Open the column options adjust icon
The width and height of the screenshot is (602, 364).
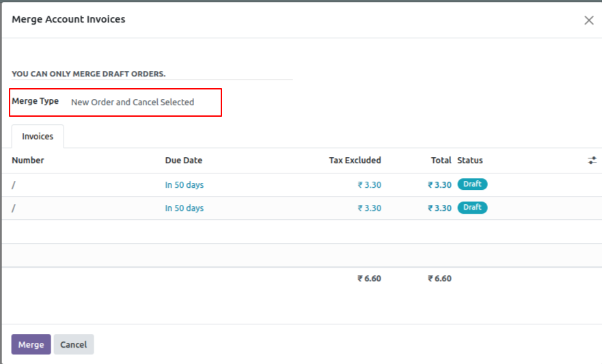(592, 160)
